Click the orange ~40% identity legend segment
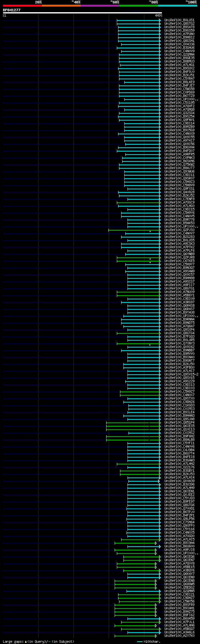This screenshot has height=644, width=200. pos(61,6)
